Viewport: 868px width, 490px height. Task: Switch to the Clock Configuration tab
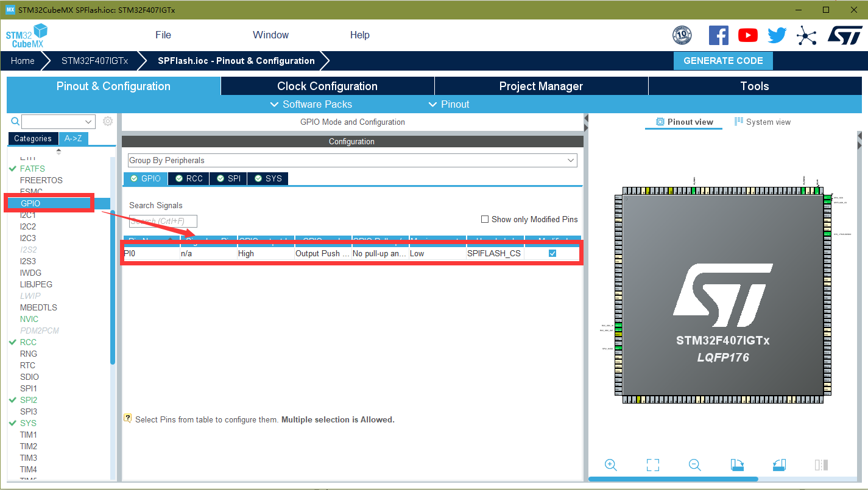[x=327, y=86]
